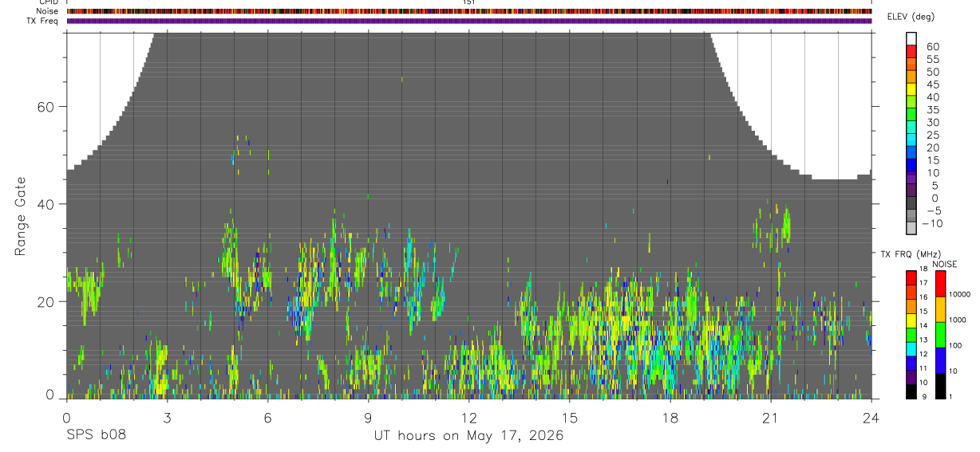Click the 60 tick label on the Range Gate axis

pyautogui.click(x=47, y=107)
